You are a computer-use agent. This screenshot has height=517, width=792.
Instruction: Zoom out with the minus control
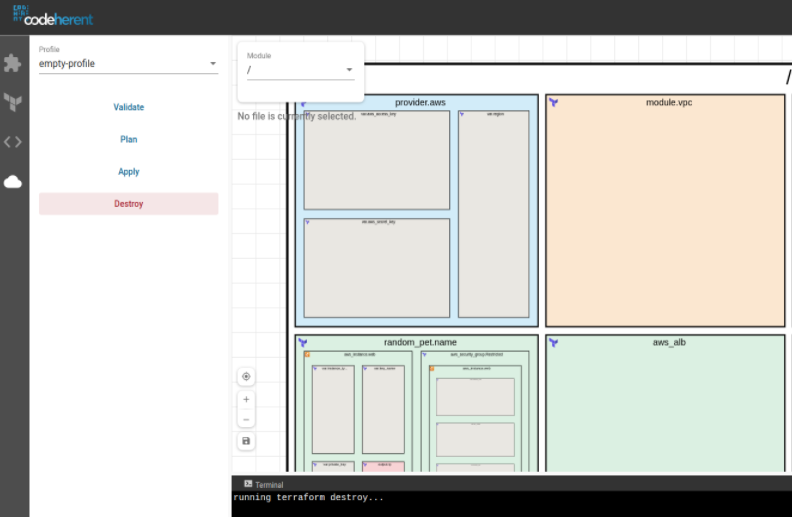pyautogui.click(x=246, y=419)
